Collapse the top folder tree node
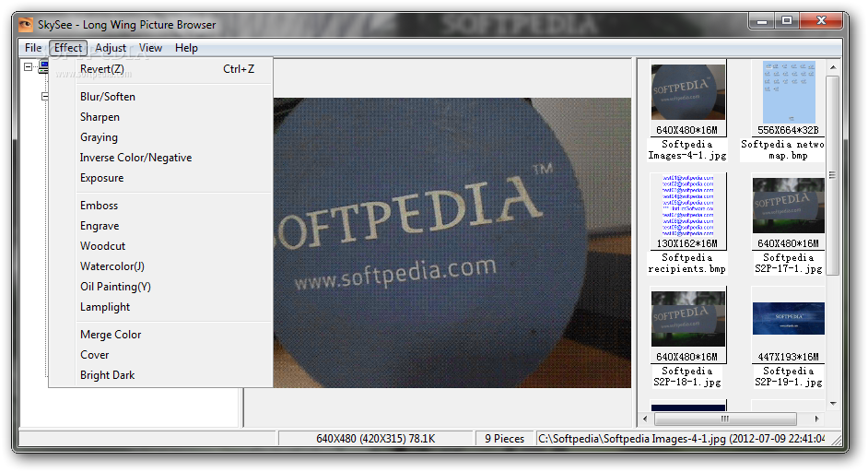The width and height of the screenshot is (868, 472). [x=29, y=67]
